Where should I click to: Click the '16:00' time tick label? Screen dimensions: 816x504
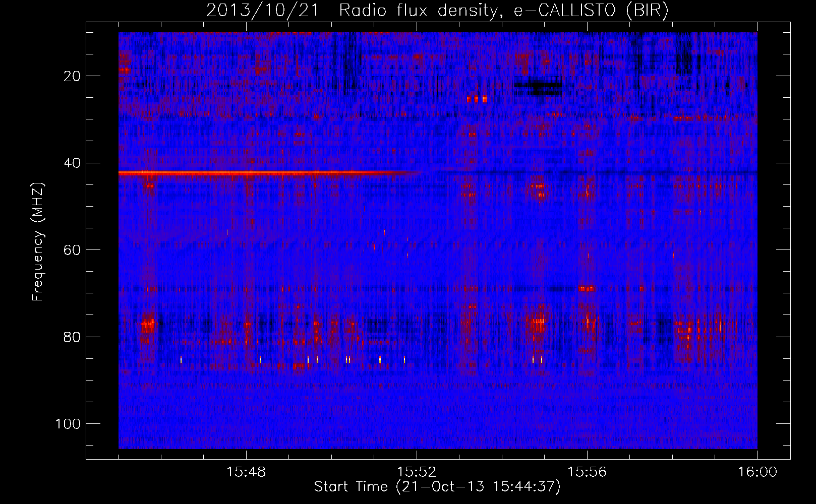757,472
